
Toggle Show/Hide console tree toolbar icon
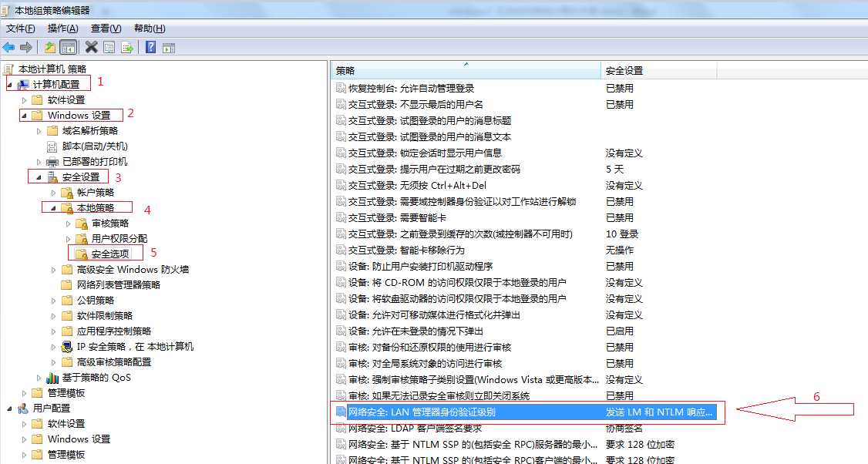[x=69, y=48]
